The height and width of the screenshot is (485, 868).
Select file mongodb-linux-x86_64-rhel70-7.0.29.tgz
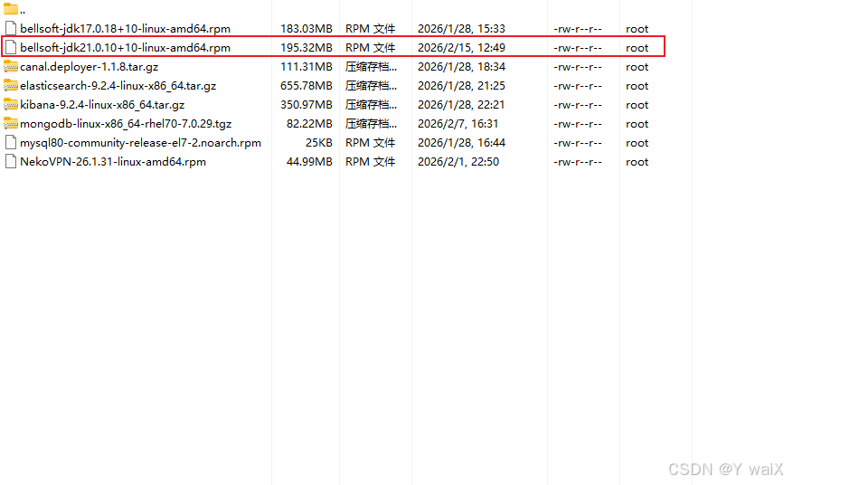pyautogui.click(x=126, y=124)
